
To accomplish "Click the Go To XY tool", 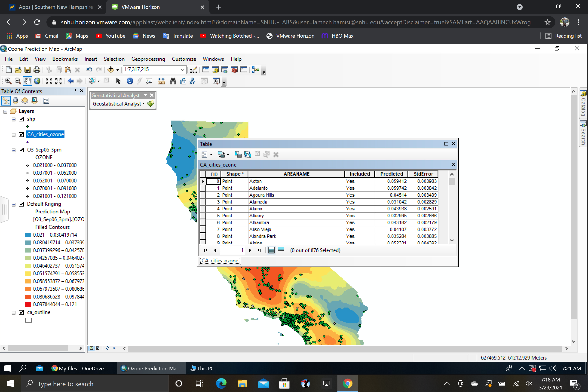I will click(192, 81).
